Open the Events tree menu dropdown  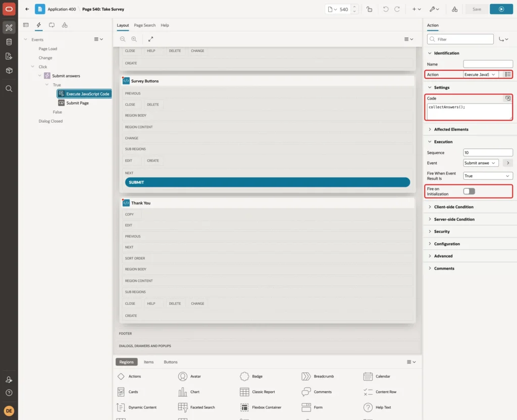[98, 39]
